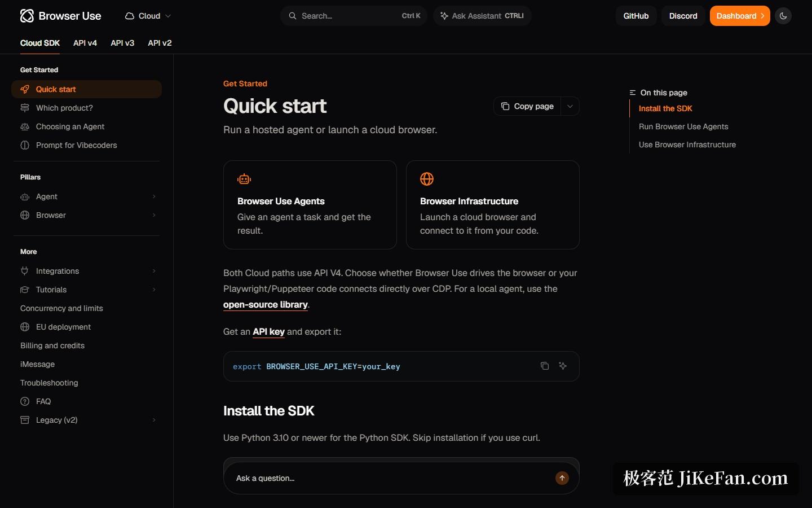The height and width of the screenshot is (508, 812).
Task: Open the Browser Infrastructure card title
Action: click(x=469, y=201)
